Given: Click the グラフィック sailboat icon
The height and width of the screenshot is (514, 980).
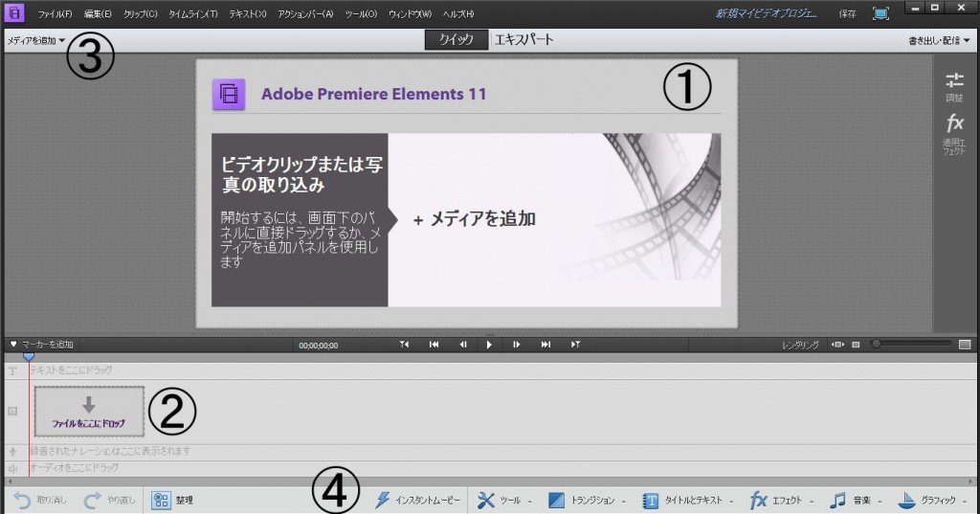Looking at the screenshot, I should [906, 501].
